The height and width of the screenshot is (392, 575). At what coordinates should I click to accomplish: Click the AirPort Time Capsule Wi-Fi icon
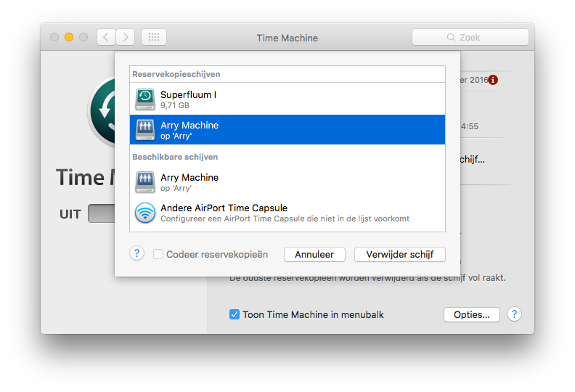click(x=145, y=213)
